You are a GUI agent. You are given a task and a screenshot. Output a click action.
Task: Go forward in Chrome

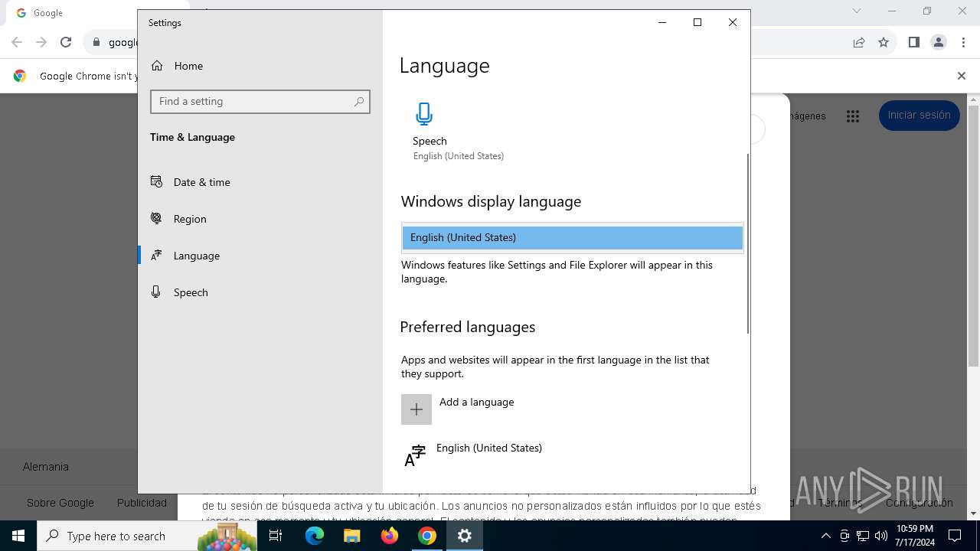[x=41, y=43]
